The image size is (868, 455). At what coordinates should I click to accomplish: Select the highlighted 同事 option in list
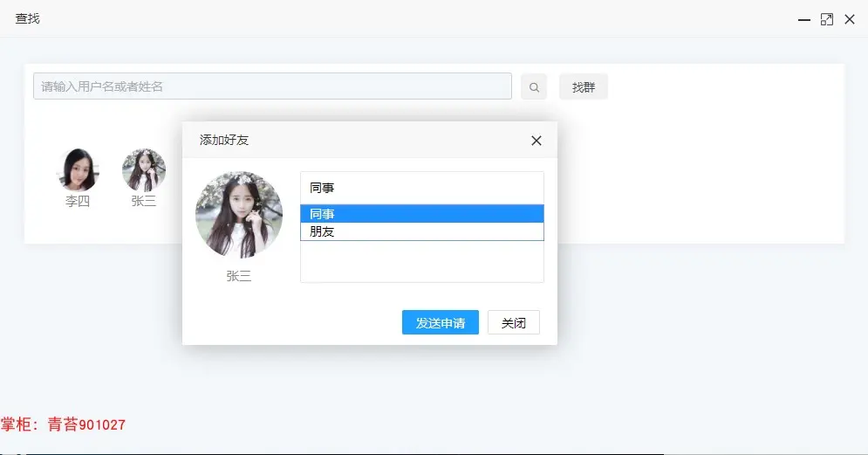coord(422,214)
